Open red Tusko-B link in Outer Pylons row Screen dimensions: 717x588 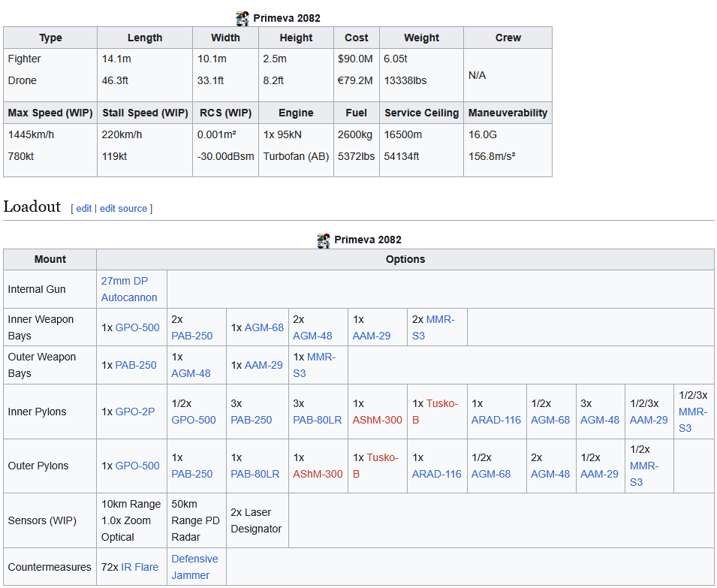pyautogui.click(x=375, y=466)
